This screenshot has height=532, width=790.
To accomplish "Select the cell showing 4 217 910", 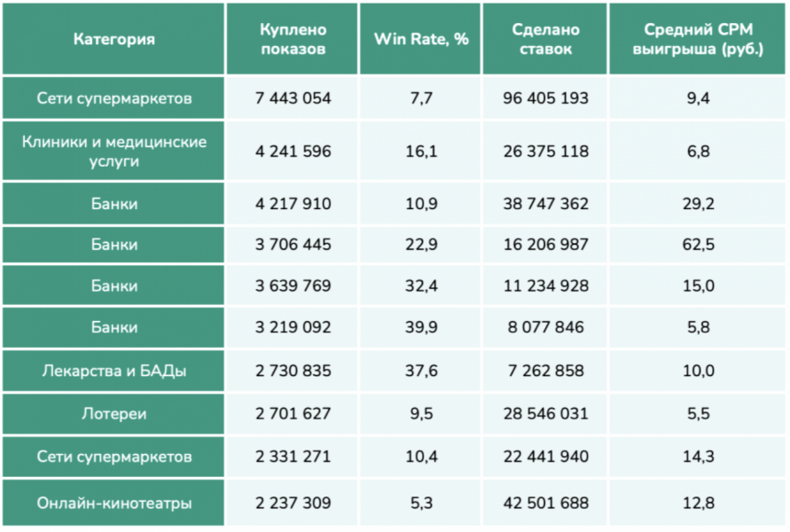I will [292, 204].
